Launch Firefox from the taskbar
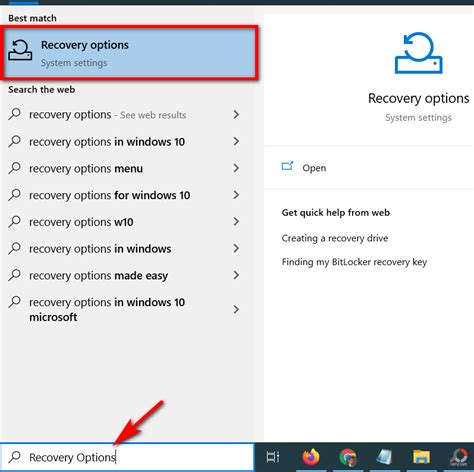The image size is (474, 472). point(311,457)
